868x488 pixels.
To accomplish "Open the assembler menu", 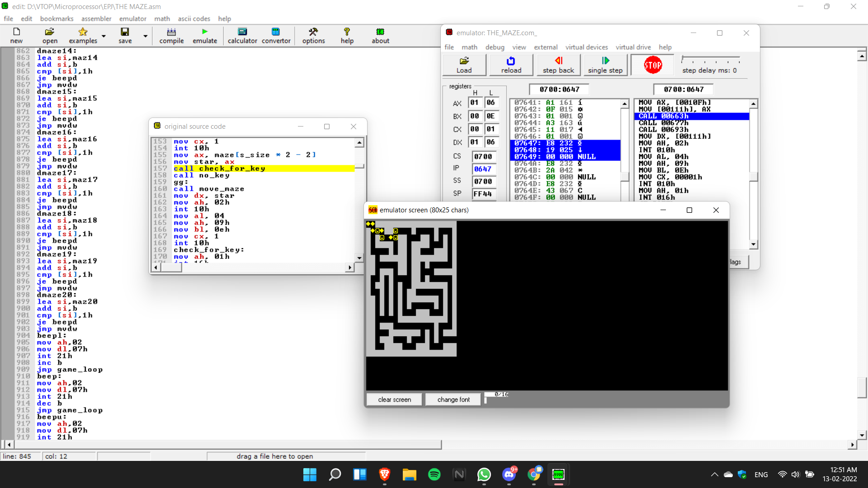I will click(96, 19).
